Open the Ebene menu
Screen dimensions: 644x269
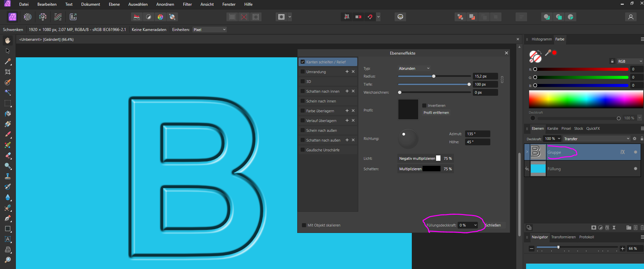(114, 4)
